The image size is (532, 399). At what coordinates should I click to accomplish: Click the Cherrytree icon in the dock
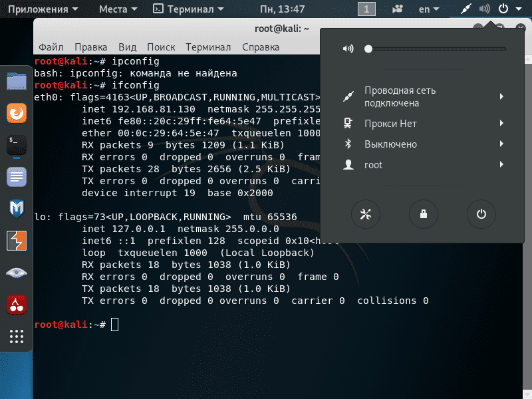tap(17, 305)
